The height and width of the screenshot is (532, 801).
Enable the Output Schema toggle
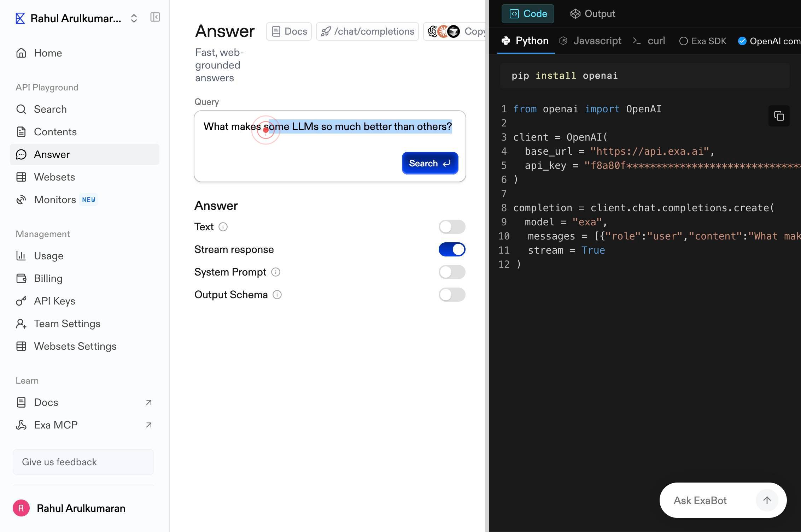452,295
